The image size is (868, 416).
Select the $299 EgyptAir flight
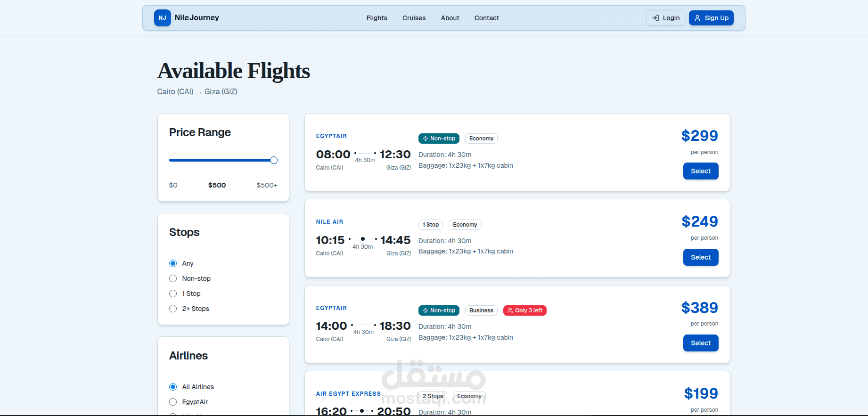[x=701, y=171]
